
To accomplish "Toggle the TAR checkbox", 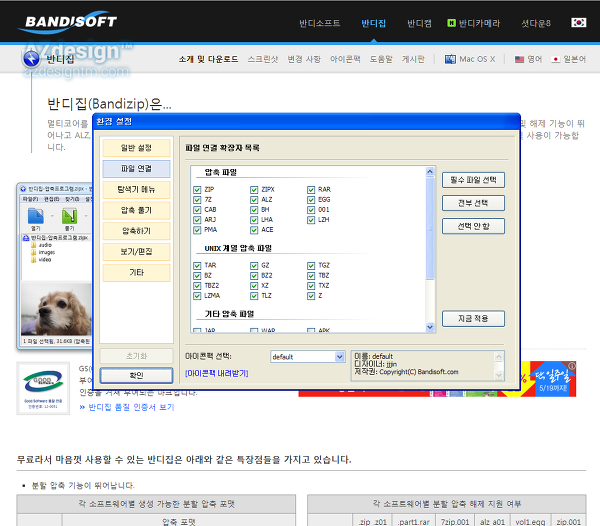I will [197, 265].
